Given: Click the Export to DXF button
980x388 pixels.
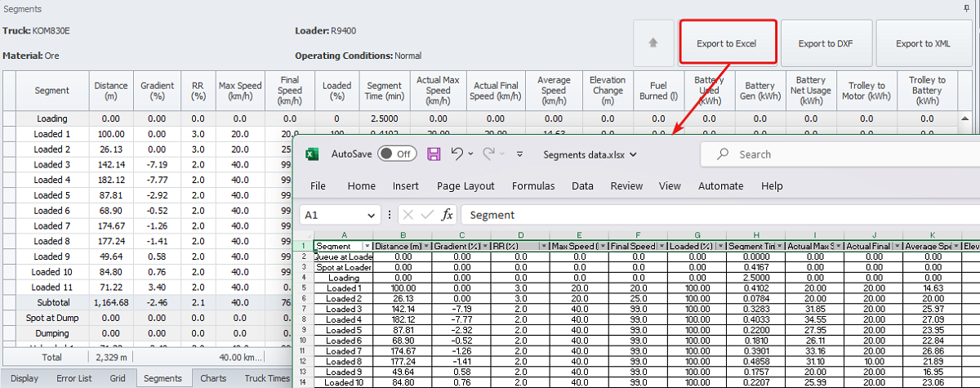Looking at the screenshot, I should [x=825, y=43].
